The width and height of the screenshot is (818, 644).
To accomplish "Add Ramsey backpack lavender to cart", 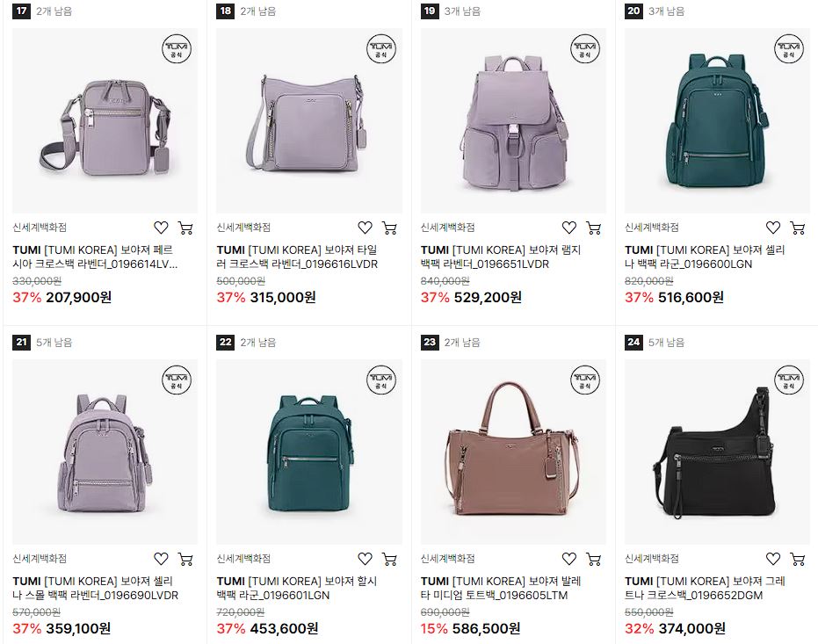I will 593,228.
